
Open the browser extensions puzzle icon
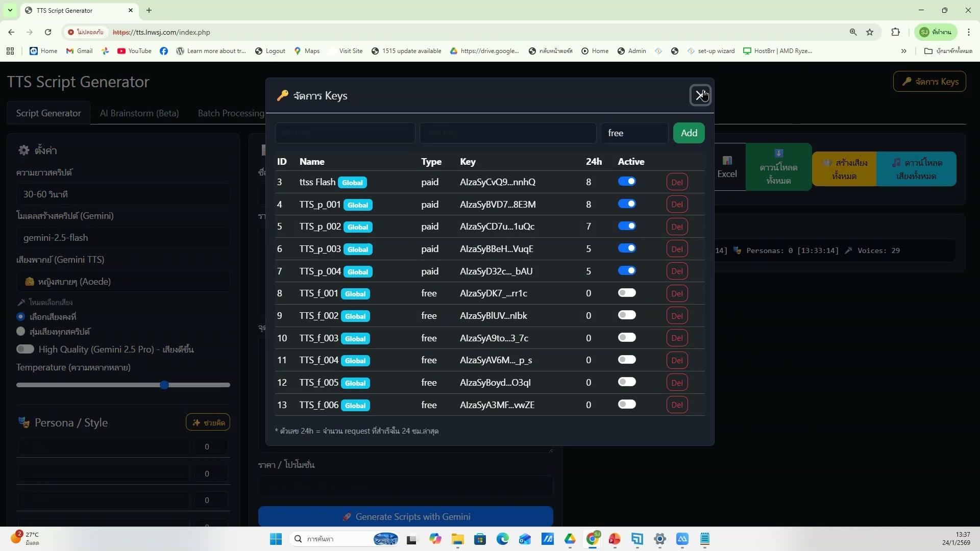[896, 32]
